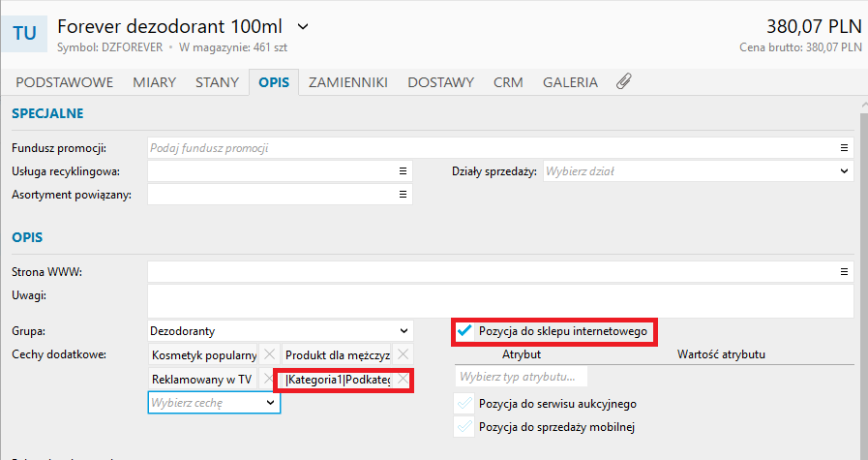Expand the Działy sprzedaży dropdown

[x=844, y=171]
